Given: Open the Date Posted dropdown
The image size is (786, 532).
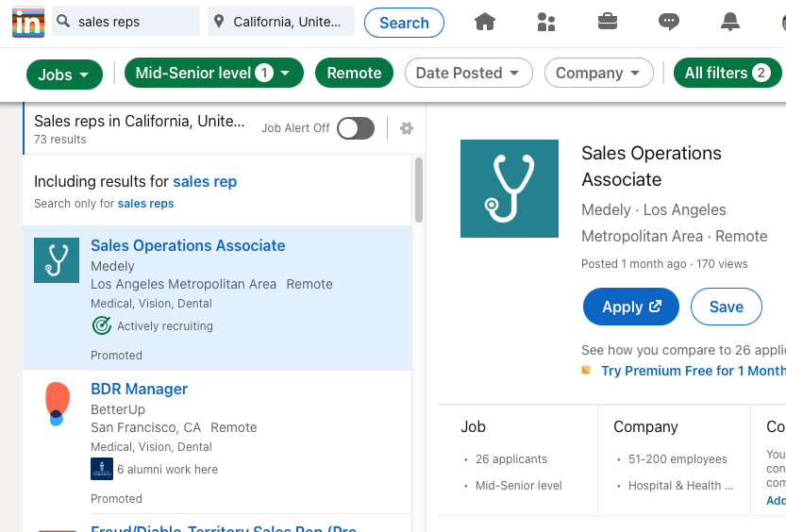Looking at the screenshot, I should pyautogui.click(x=468, y=73).
